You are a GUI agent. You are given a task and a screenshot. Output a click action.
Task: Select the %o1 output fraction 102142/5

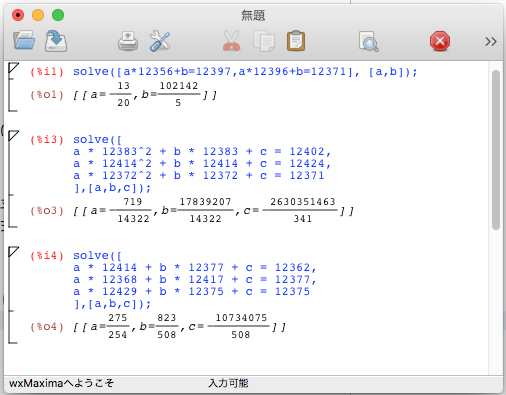(x=179, y=94)
